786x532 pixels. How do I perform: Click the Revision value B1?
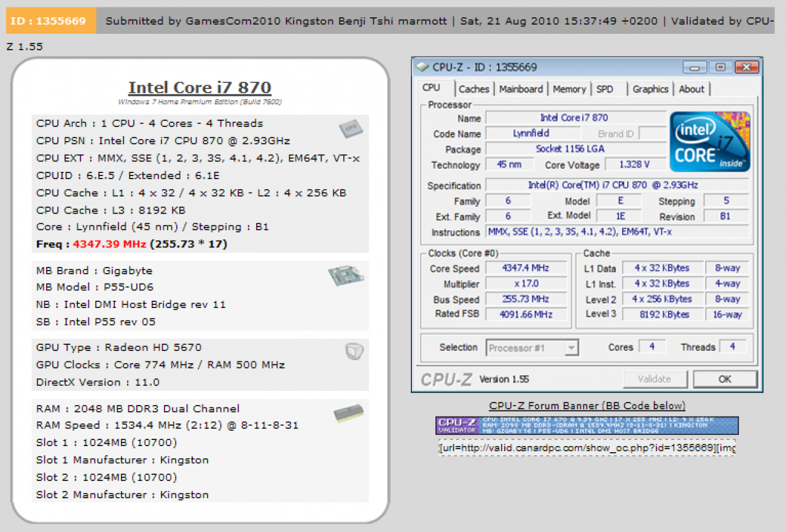click(726, 216)
